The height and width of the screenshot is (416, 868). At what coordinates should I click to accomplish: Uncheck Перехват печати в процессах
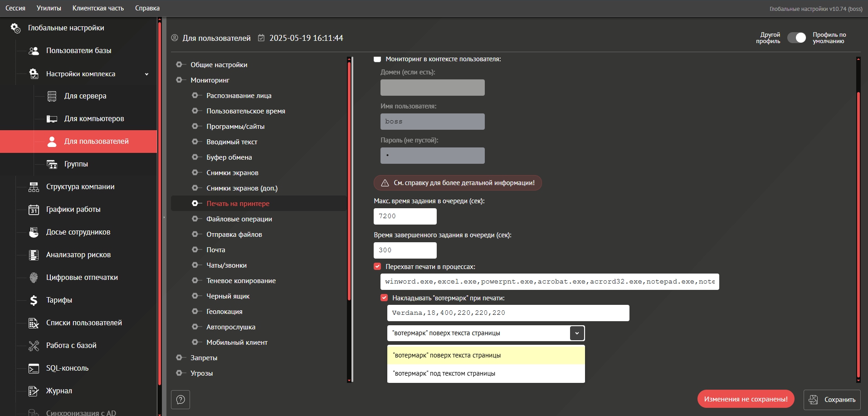click(x=377, y=266)
